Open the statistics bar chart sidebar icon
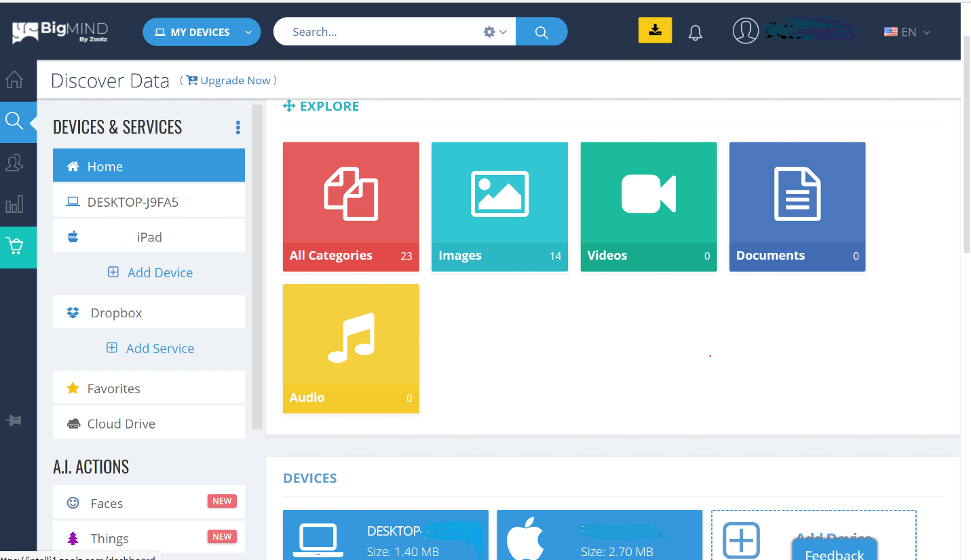Image resolution: width=971 pixels, height=560 pixels. coord(14,204)
